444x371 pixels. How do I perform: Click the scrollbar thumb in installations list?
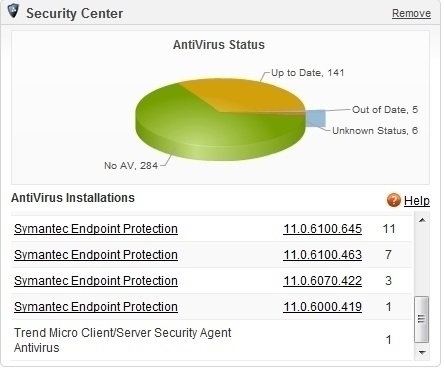click(422, 319)
